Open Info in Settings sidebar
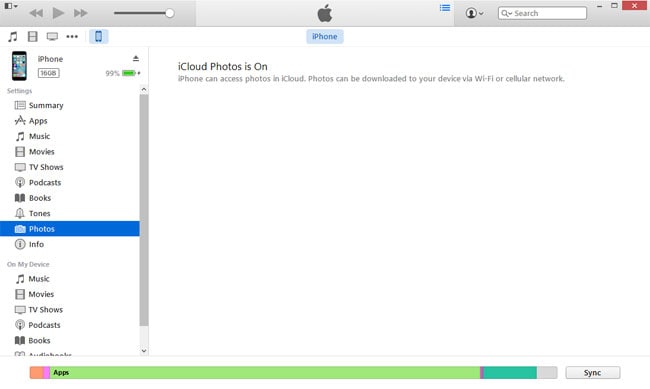The height and width of the screenshot is (389, 650). click(x=70, y=244)
